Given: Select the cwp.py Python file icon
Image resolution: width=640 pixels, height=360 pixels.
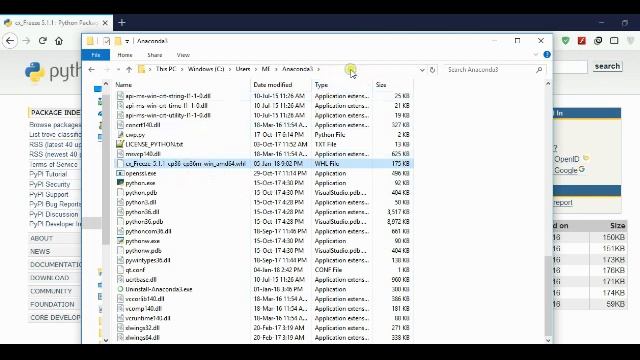Looking at the screenshot, I should [120, 134].
